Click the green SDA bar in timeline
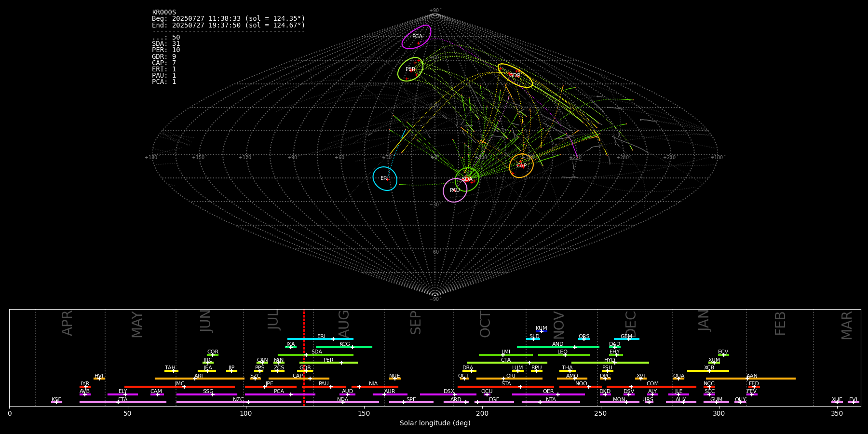 (x=315, y=354)
